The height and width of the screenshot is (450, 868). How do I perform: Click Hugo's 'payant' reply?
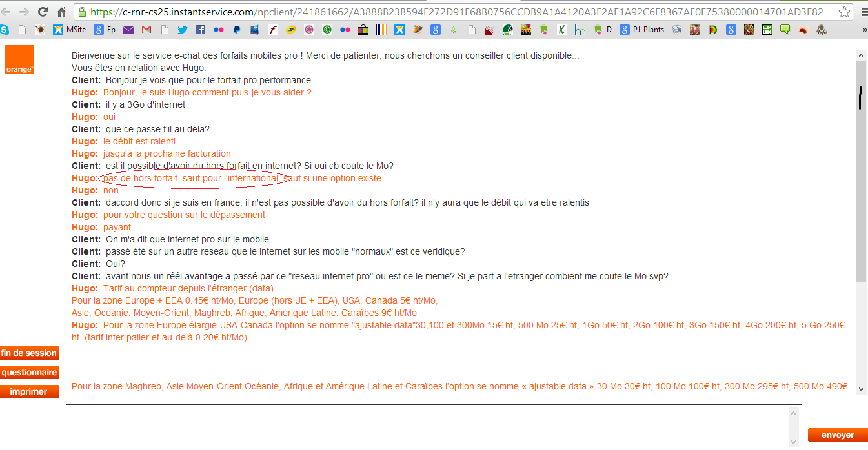(117, 227)
